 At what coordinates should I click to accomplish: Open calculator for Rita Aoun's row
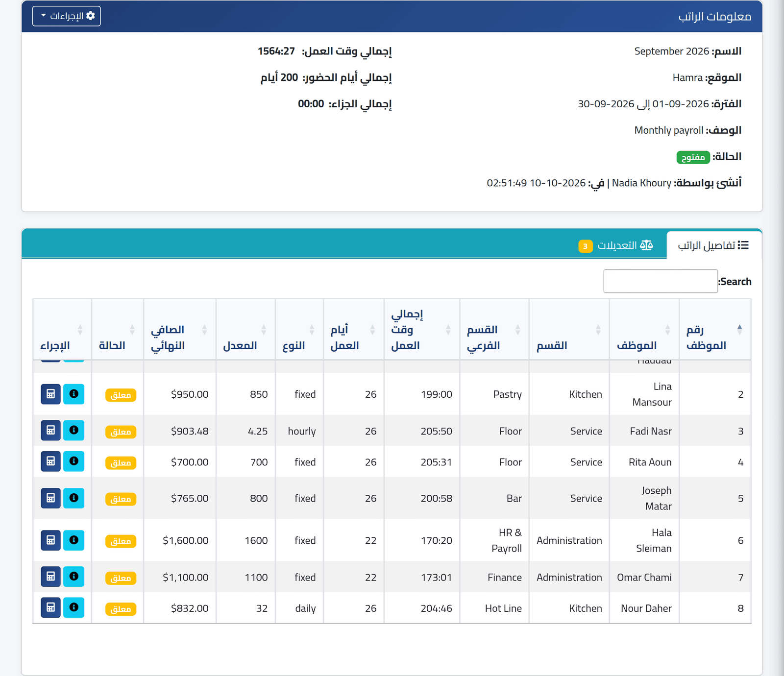point(50,461)
